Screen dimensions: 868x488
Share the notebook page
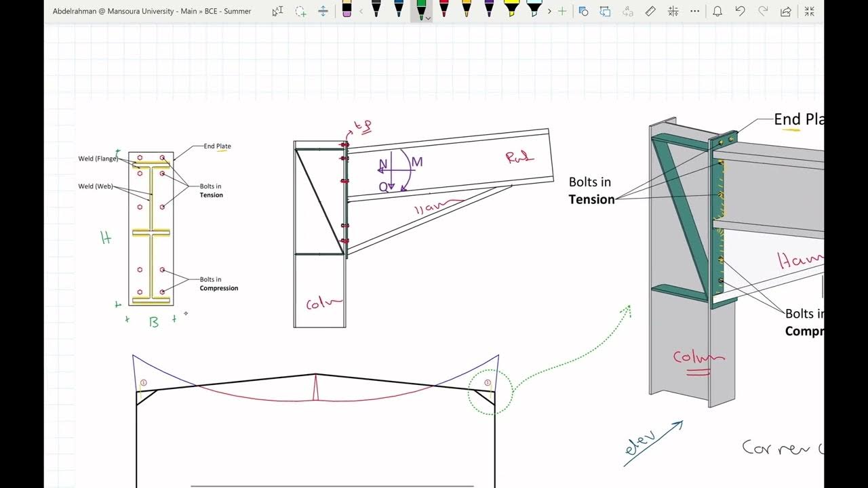click(x=786, y=11)
